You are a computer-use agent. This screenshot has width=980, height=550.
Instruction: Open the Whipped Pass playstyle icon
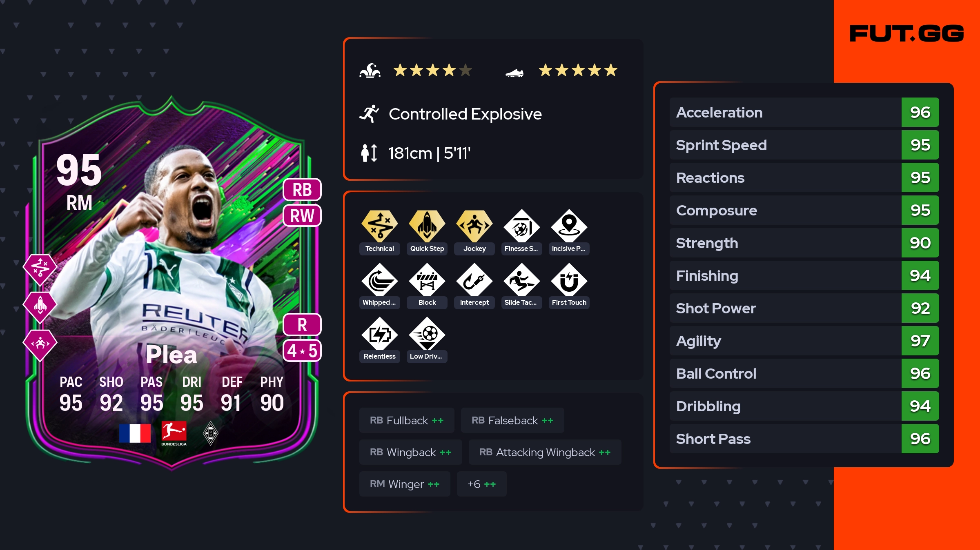[379, 280]
